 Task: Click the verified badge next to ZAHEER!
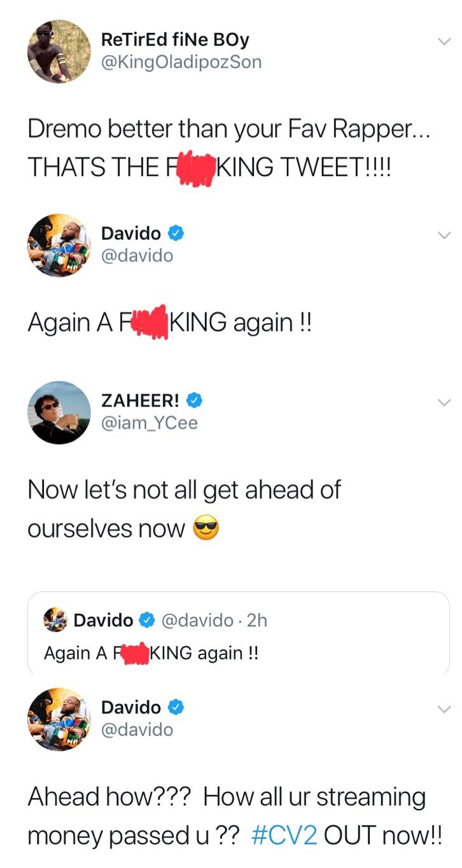point(195,401)
